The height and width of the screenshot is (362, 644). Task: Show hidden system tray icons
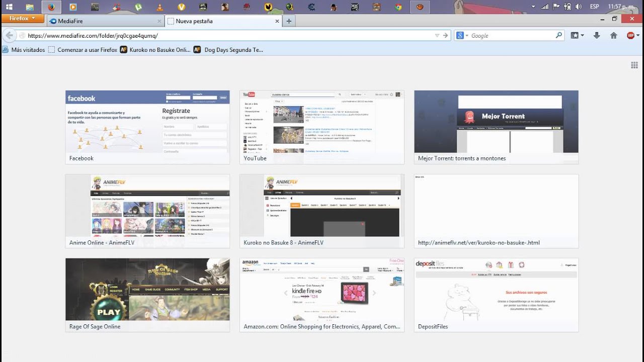pos(533,7)
